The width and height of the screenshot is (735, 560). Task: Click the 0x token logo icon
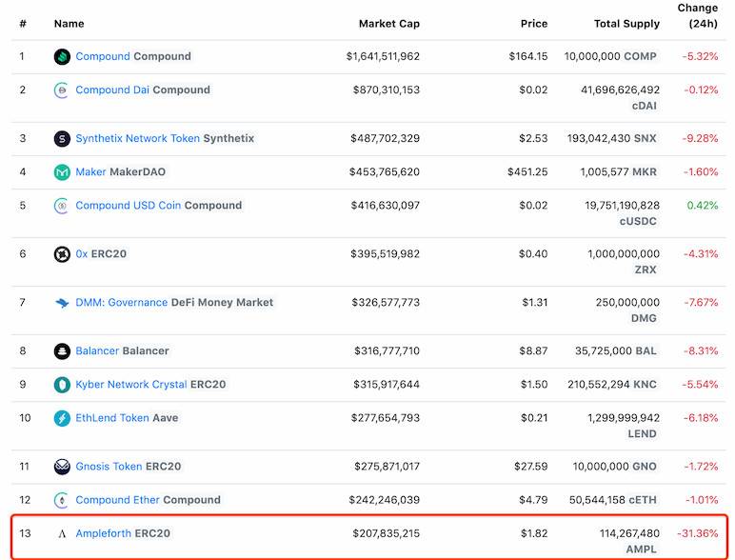click(62, 254)
